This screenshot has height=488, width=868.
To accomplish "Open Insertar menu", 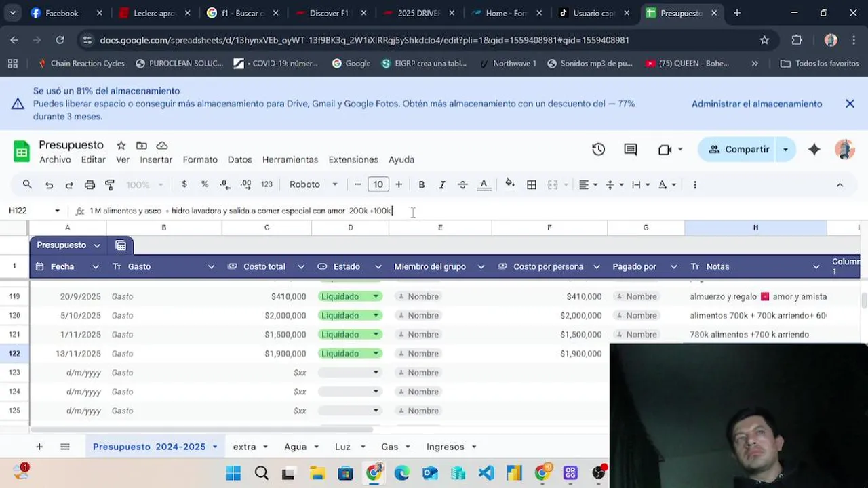I will click(x=156, y=160).
